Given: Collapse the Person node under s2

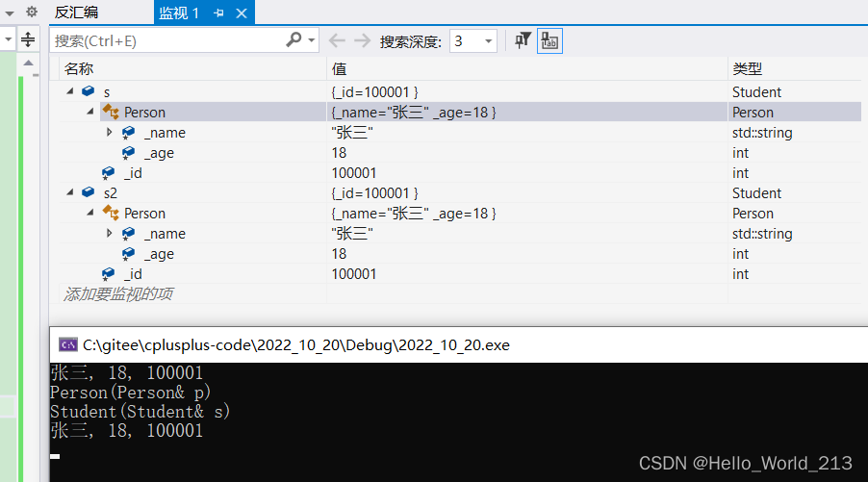Looking at the screenshot, I should click(x=90, y=213).
